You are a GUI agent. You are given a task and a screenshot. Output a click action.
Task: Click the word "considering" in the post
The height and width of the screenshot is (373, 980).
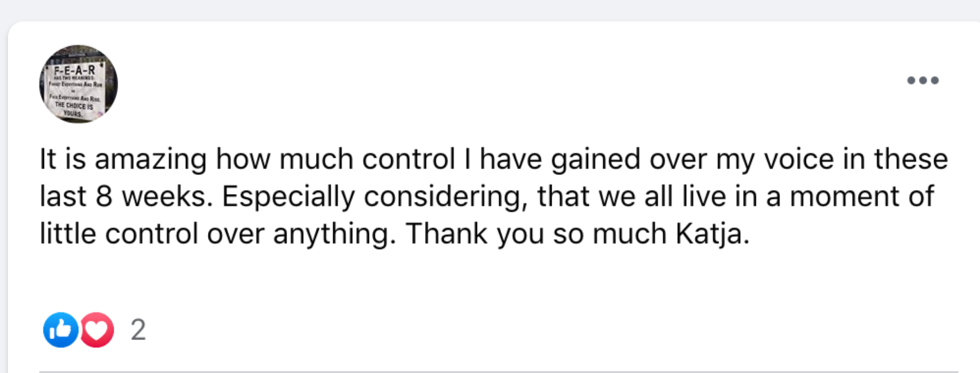click(446, 197)
